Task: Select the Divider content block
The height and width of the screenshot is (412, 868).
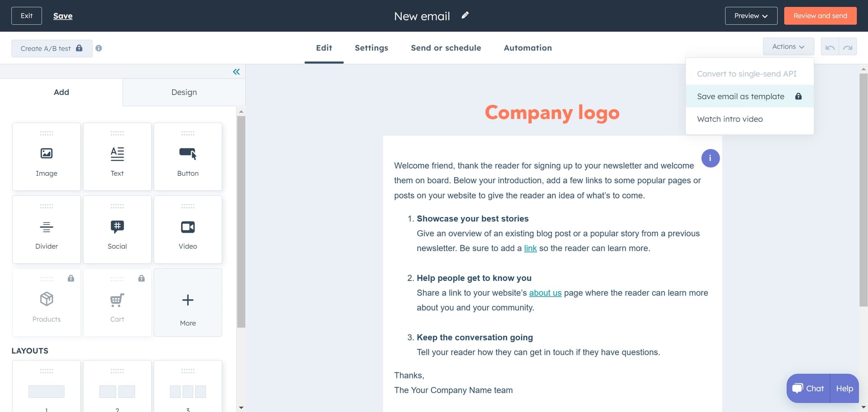Action: pyautogui.click(x=47, y=230)
